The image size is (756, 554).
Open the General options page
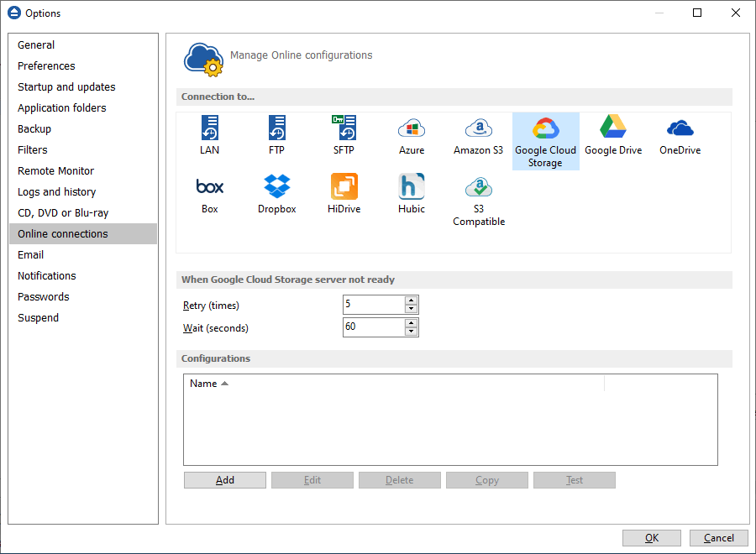[x=83, y=44]
